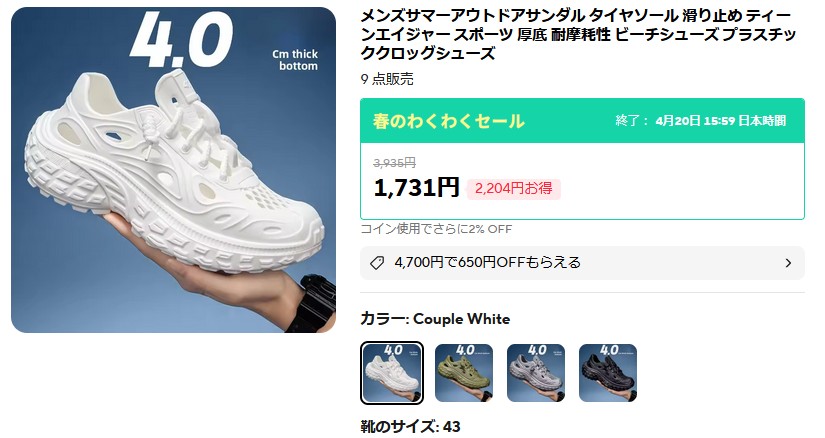Click the カラー: Couple White label
Screen dimensions: 825x438
click(x=435, y=318)
